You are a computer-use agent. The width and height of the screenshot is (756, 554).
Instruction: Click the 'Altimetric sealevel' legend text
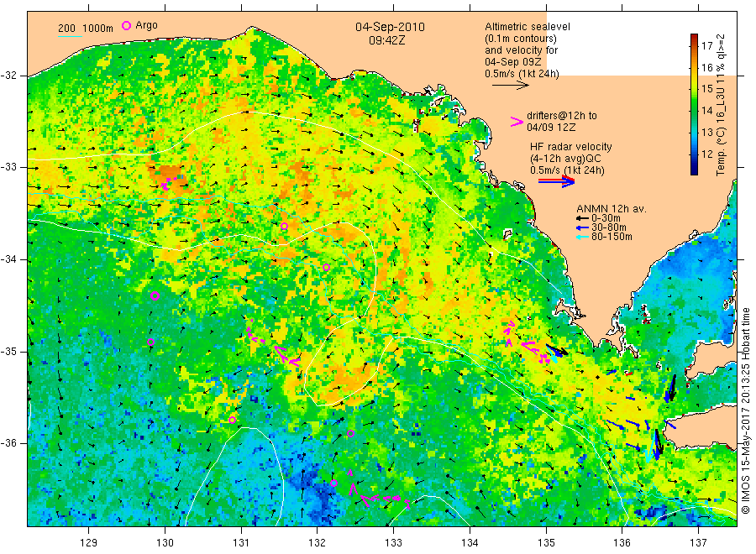coord(528,27)
